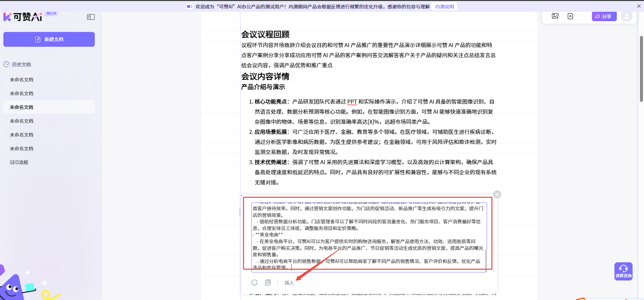
Task: Click the document export icon in top toolbar
Action: click(570, 16)
